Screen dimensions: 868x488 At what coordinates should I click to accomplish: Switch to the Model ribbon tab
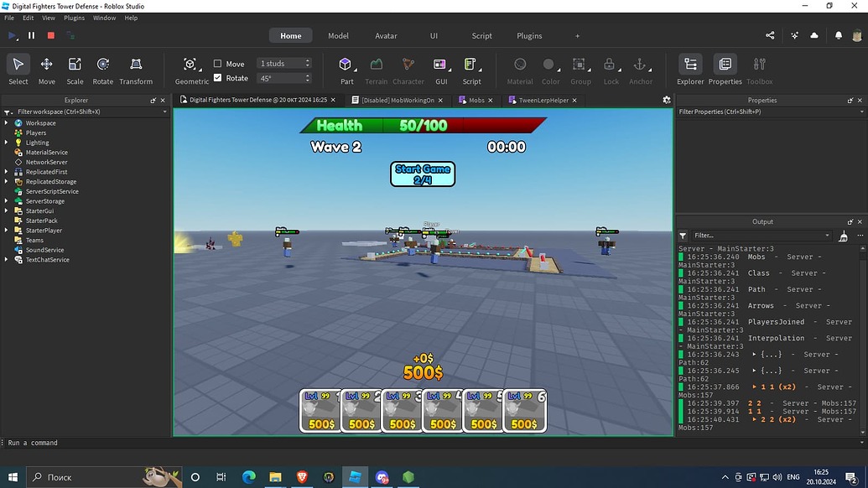click(338, 35)
